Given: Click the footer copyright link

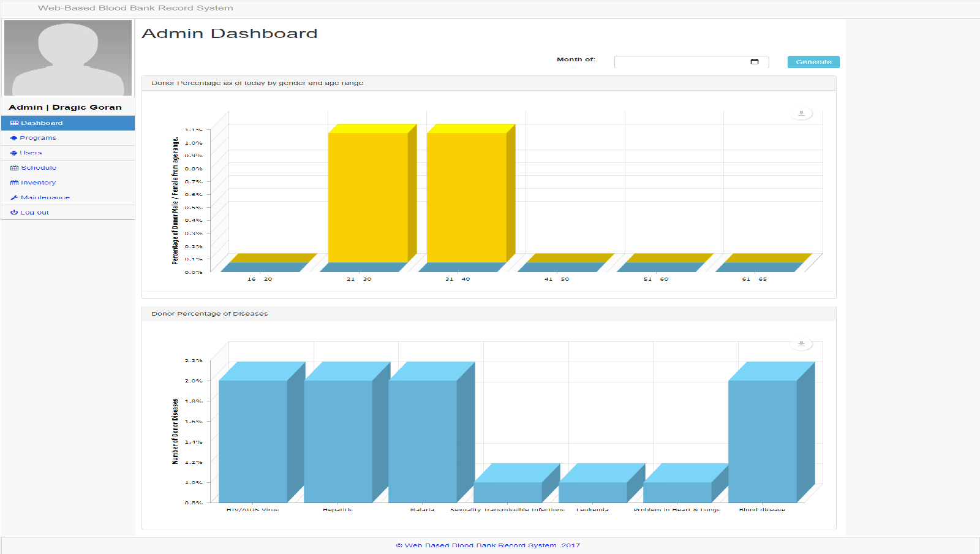Looking at the screenshot, I should point(488,545).
